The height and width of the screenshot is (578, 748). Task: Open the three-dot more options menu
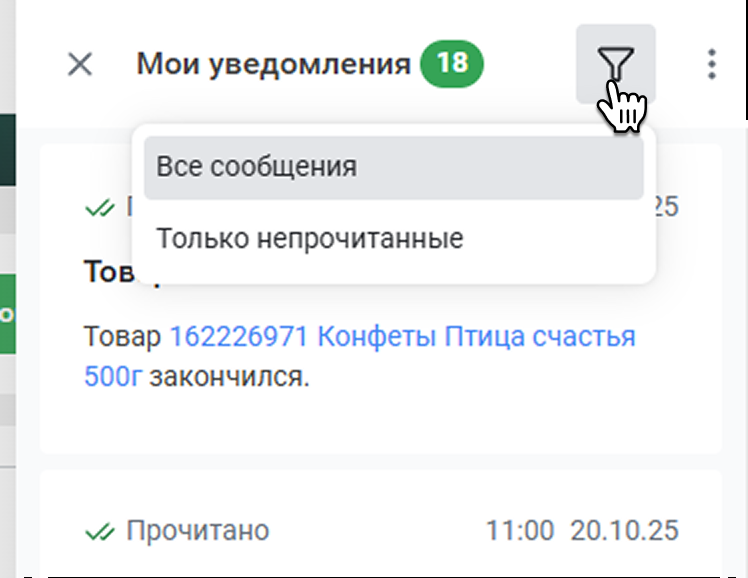click(711, 65)
